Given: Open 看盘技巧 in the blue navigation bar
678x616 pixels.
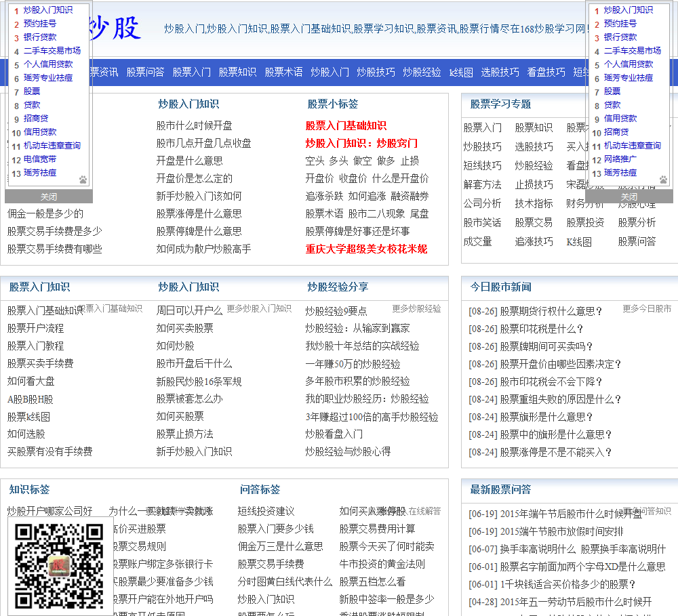Looking at the screenshot, I should click(x=546, y=73).
